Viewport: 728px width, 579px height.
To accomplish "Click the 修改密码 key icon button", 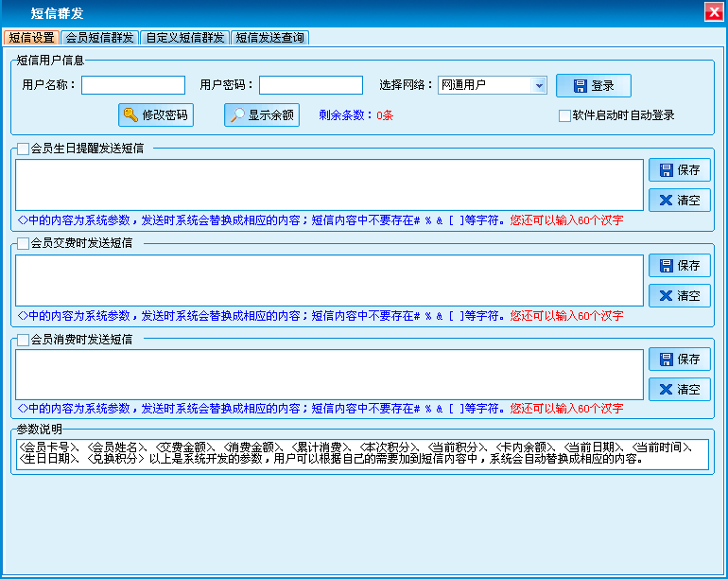I will click(x=156, y=115).
